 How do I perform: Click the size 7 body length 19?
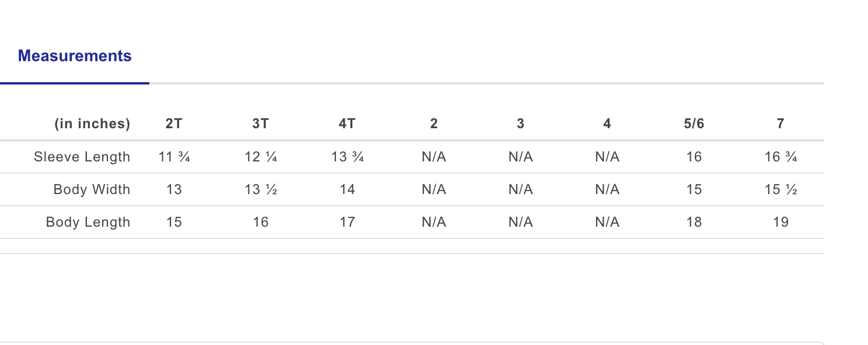[x=780, y=222]
